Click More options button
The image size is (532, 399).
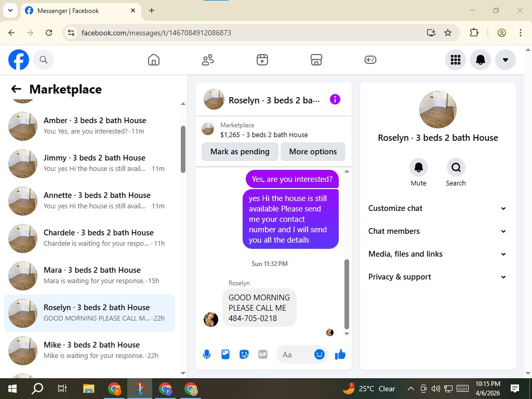point(313,152)
